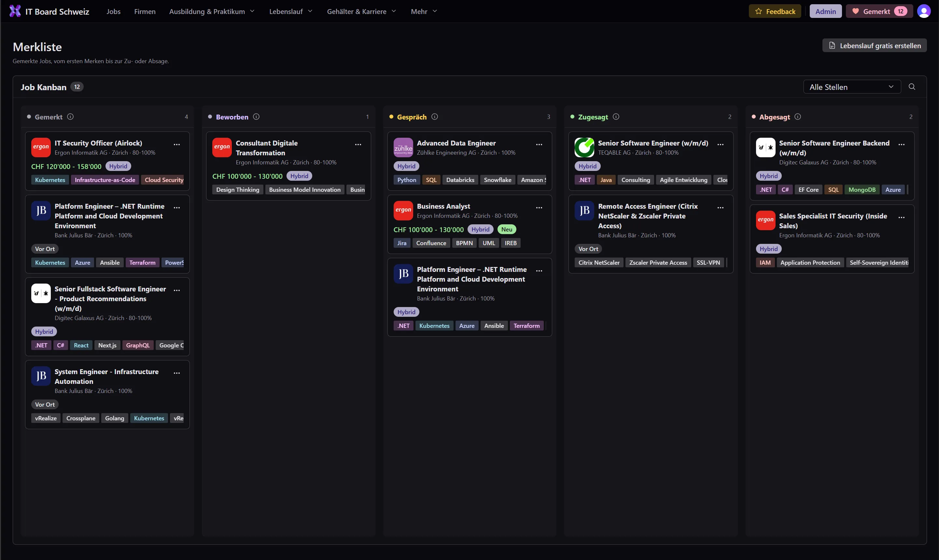Image resolution: width=939 pixels, height=560 pixels.
Task: Click the BPMN tag on Business Analyst card
Action: pos(464,243)
